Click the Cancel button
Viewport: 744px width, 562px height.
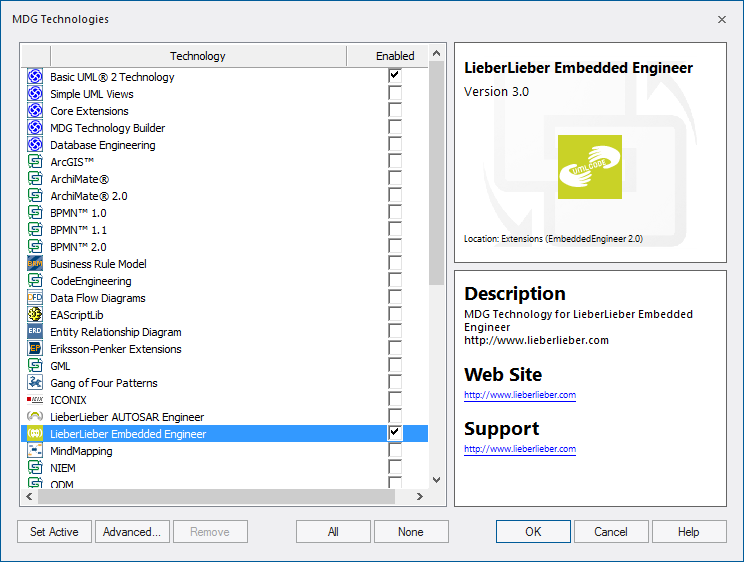point(611,532)
